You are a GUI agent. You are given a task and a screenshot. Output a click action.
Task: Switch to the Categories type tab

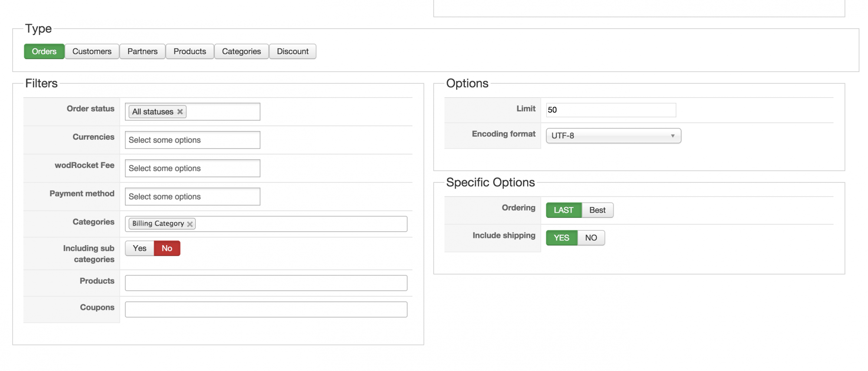click(x=241, y=51)
